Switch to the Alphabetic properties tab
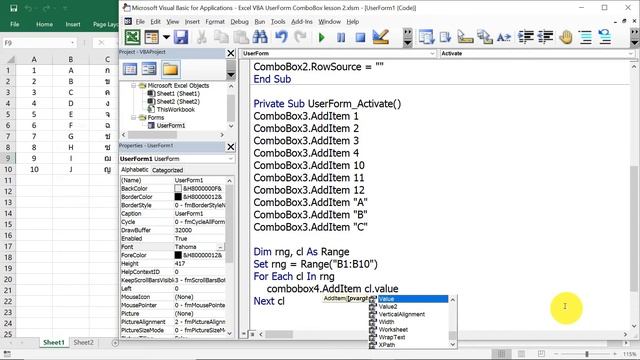The width and height of the screenshot is (640, 360). (x=135, y=170)
